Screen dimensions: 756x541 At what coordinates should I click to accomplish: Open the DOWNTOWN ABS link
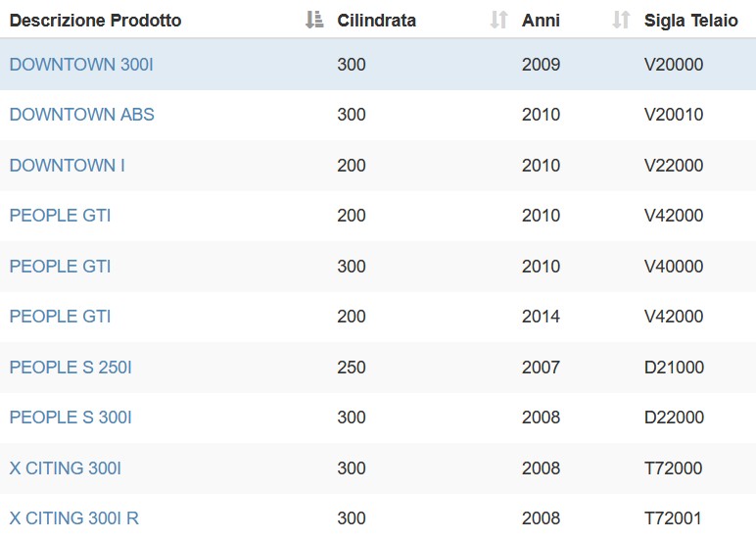tap(81, 115)
